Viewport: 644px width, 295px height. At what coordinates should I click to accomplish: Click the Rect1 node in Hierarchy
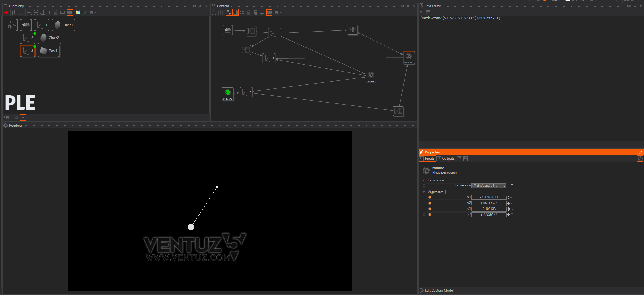coord(49,51)
